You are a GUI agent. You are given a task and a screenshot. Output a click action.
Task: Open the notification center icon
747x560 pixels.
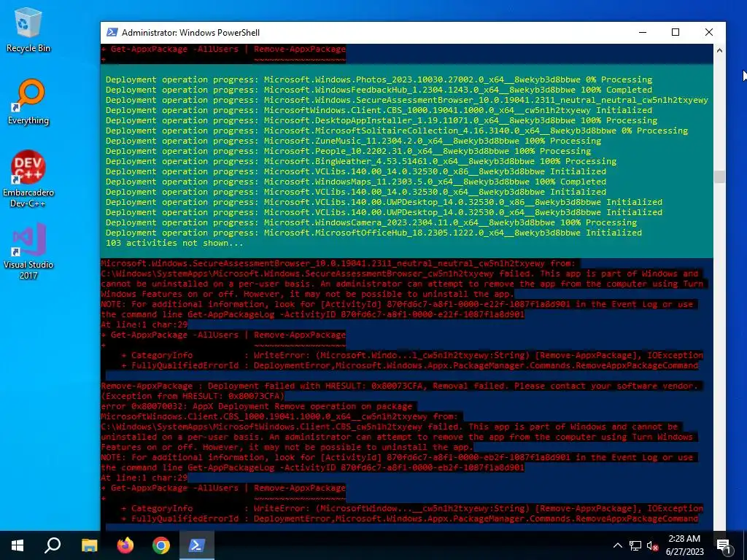click(724, 545)
